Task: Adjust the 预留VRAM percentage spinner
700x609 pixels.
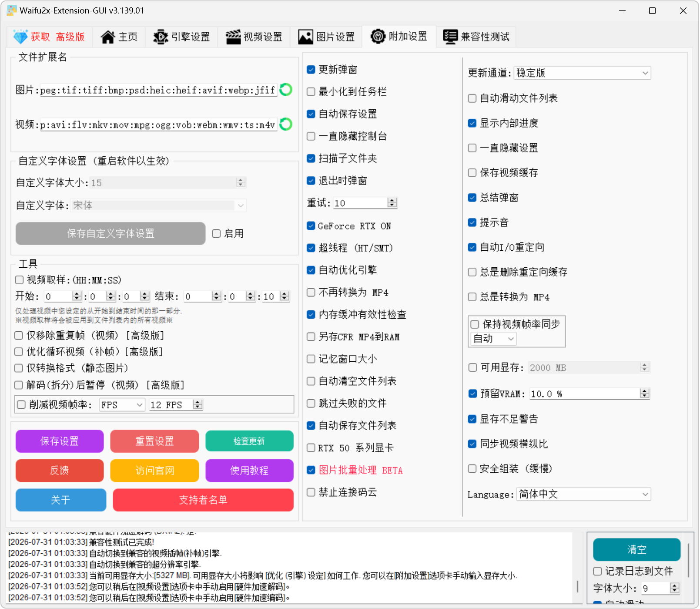Action: tap(644, 394)
